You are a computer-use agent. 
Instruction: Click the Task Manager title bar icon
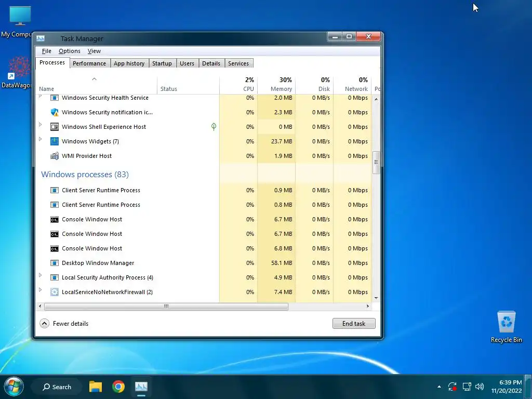coord(41,38)
